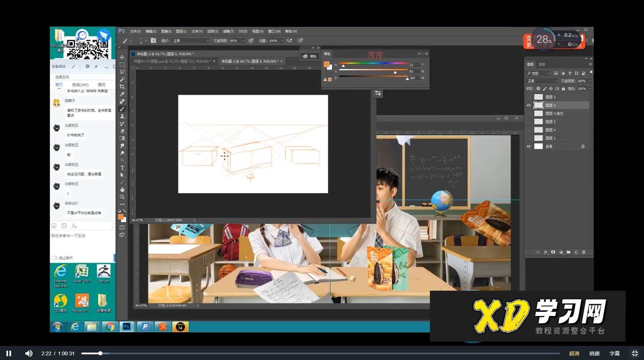The height and width of the screenshot is (360, 644).
Task: Open the layers panel blend mode 正常 dropdown
Action: tap(542, 81)
